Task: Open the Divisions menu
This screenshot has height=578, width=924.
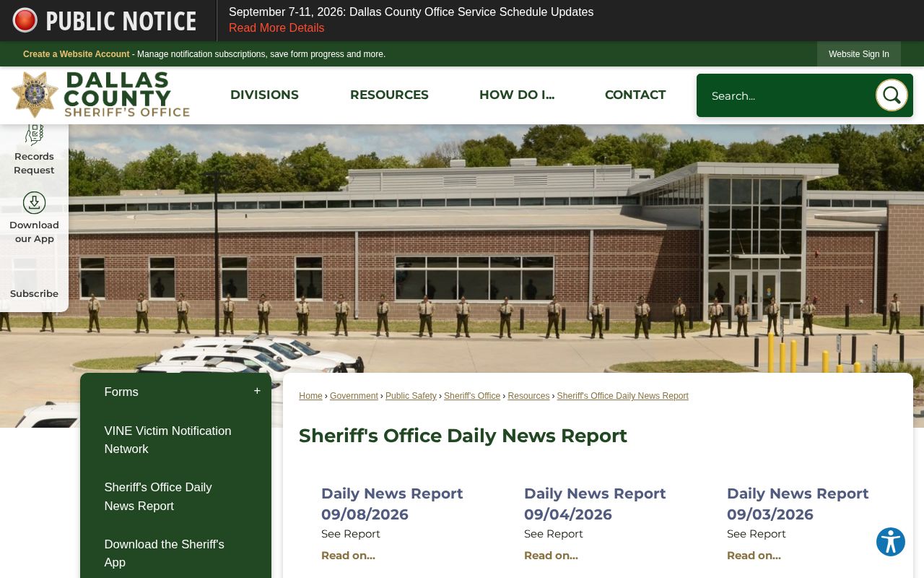Action: 264,95
